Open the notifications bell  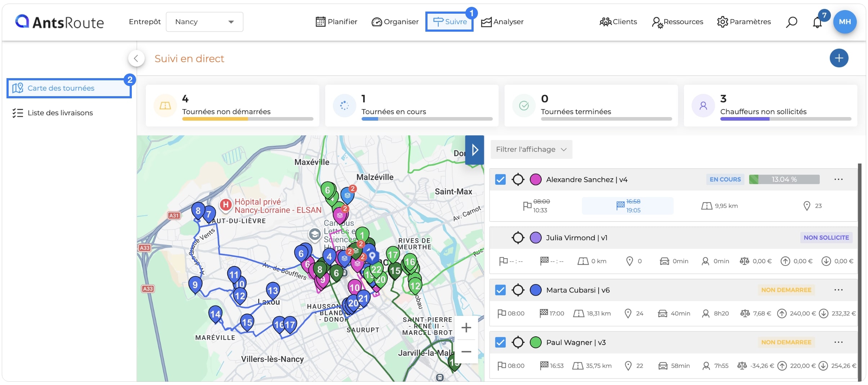817,22
